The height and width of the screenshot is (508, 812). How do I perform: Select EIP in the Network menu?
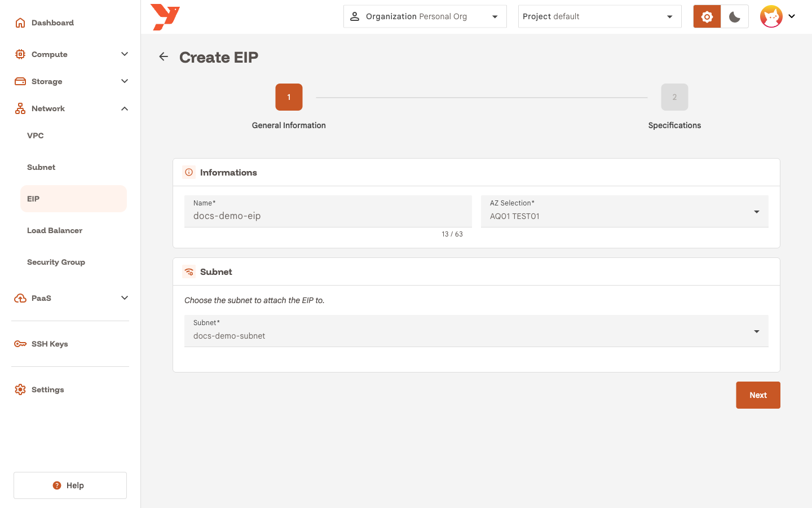(73, 199)
